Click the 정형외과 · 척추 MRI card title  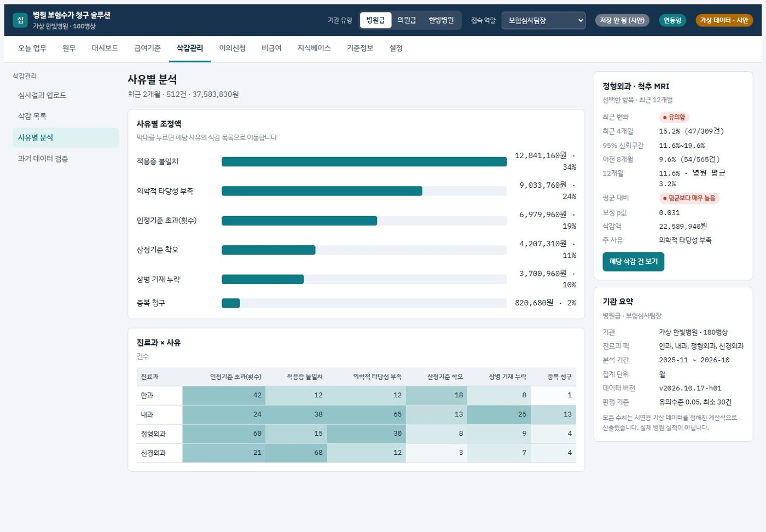[x=636, y=86]
